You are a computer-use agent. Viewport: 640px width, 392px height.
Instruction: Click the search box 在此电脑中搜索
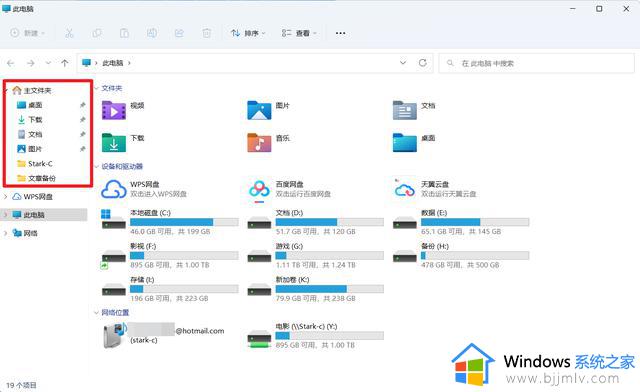[536, 63]
